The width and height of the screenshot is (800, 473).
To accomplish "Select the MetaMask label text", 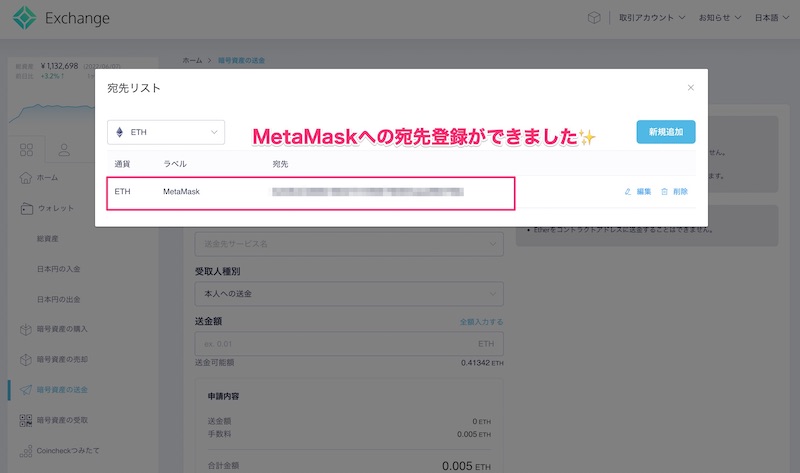I will click(181, 192).
